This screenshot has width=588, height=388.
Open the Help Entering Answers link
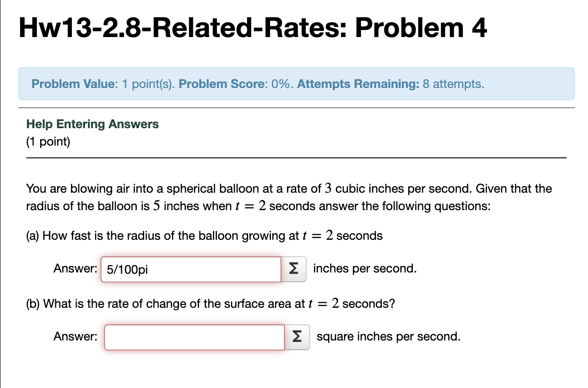click(92, 124)
